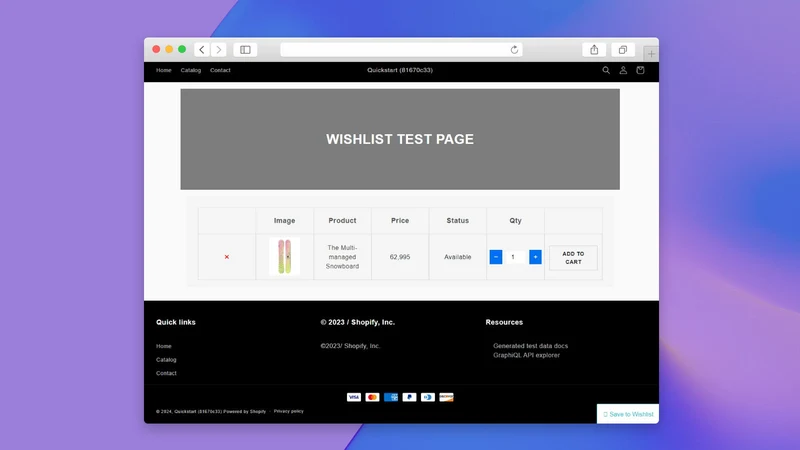The height and width of the screenshot is (450, 800).
Task: Click the Resources footer heading
Action: pos(504,322)
